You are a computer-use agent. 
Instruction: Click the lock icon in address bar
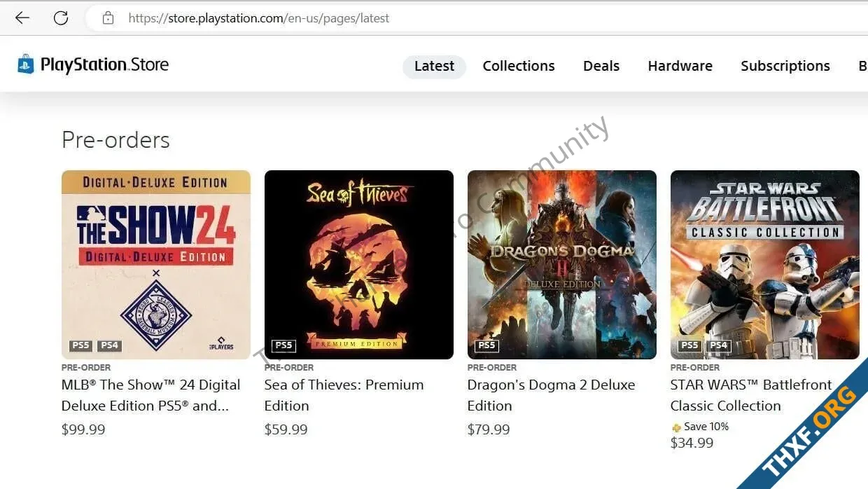[108, 18]
